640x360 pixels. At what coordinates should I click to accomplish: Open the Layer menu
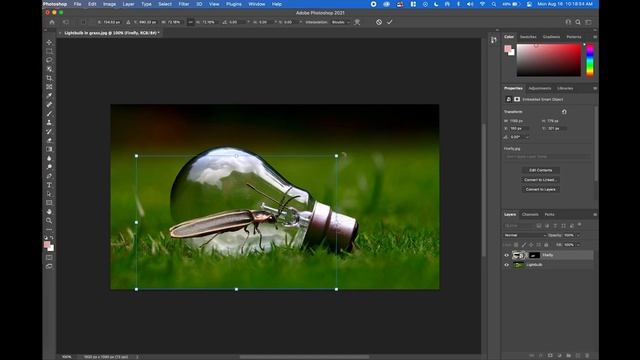coord(128,4)
